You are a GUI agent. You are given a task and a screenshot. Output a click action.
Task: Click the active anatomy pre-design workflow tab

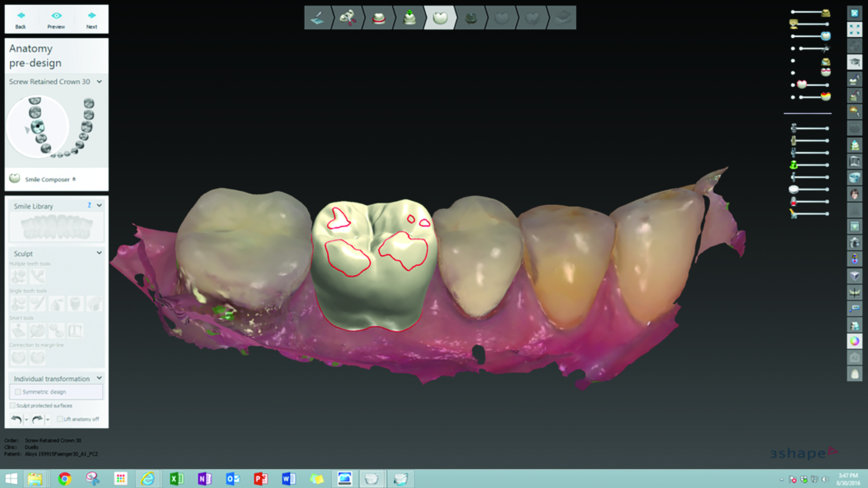tap(440, 18)
